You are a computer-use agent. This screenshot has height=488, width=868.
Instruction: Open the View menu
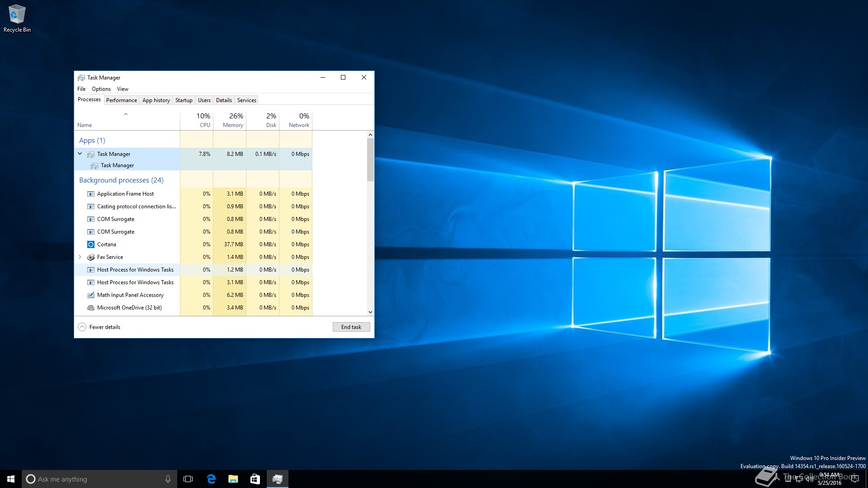coord(123,89)
